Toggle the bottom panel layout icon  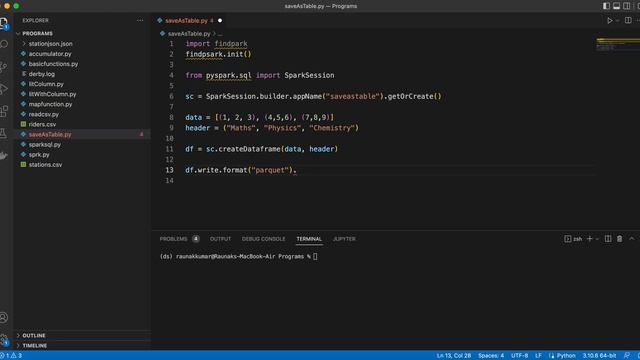[x=616, y=6]
